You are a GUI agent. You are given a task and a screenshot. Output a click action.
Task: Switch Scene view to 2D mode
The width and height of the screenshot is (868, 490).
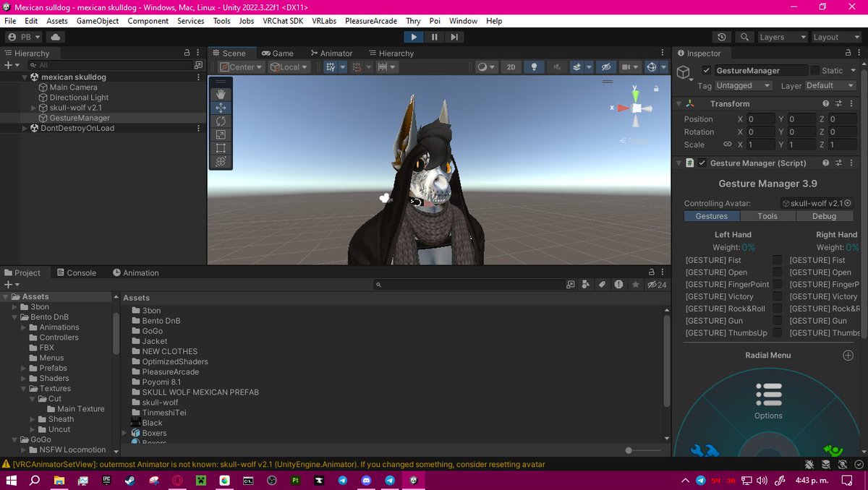512,66
